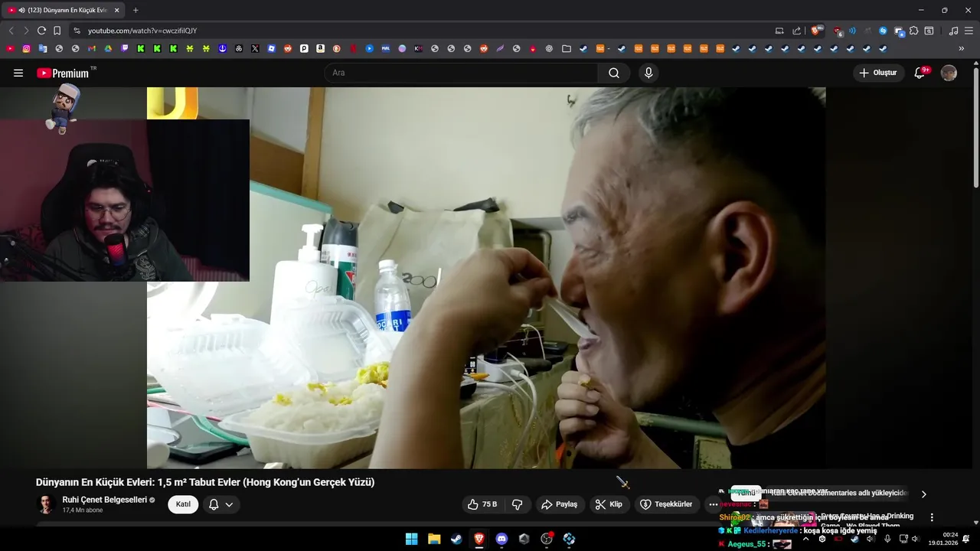The image size is (980, 551).
Task: Open the YouTube bookmark in bookmarks bar
Action: coord(10,48)
